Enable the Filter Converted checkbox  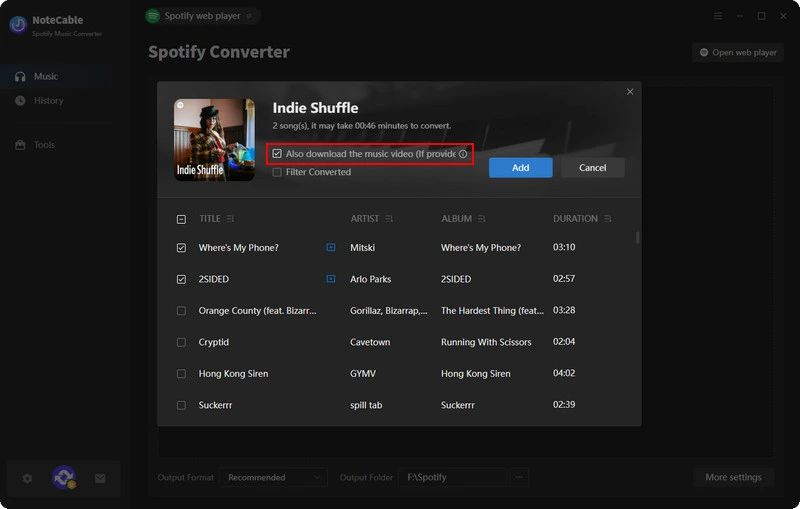tap(277, 172)
